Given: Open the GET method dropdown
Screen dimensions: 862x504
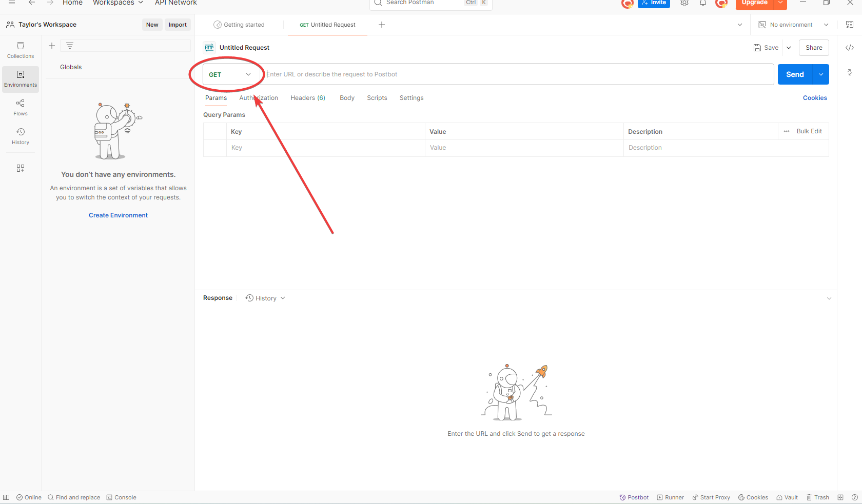Looking at the screenshot, I should (230, 74).
